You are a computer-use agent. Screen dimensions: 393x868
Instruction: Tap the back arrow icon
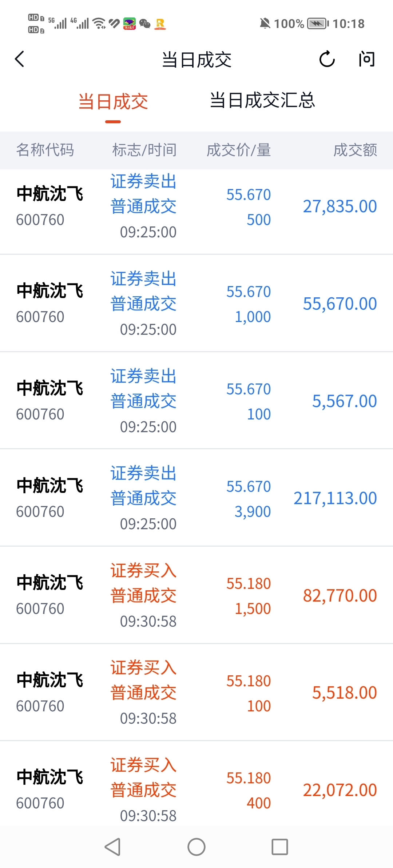(20, 59)
